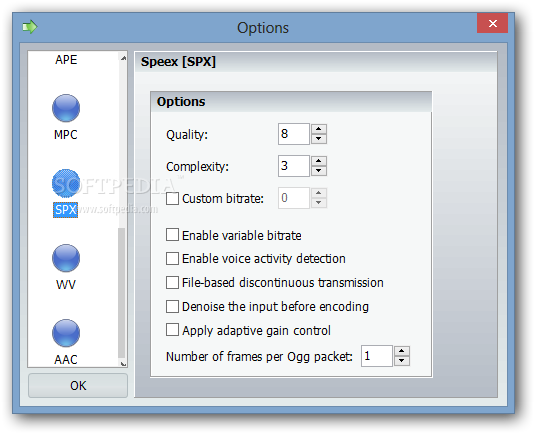
Task: Select the MPC format icon
Action: tap(66, 108)
